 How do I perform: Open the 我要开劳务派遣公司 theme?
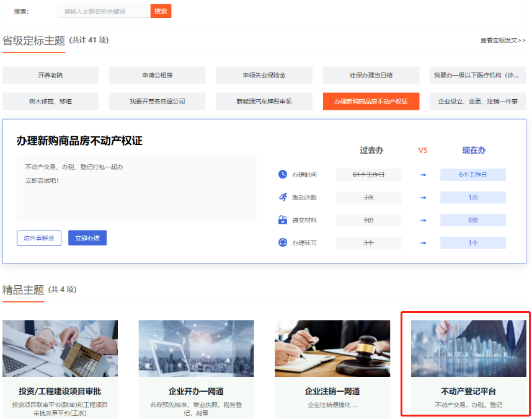click(x=157, y=101)
